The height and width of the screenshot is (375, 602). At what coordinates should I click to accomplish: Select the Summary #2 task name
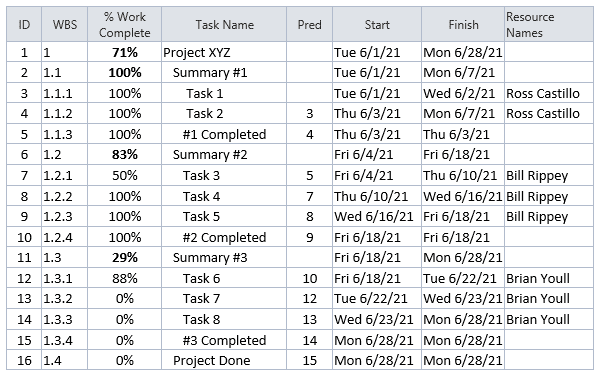tap(210, 154)
